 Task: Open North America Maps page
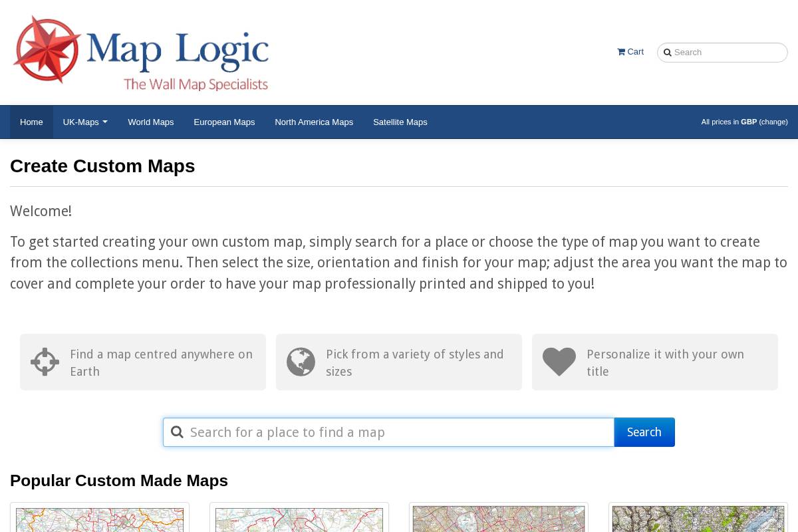314,122
